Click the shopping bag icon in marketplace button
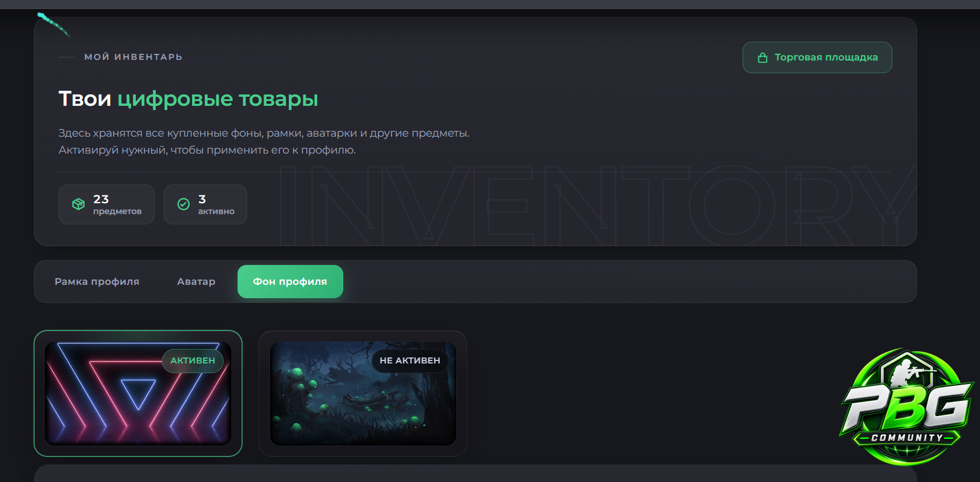The image size is (980, 482). [762, 57]
